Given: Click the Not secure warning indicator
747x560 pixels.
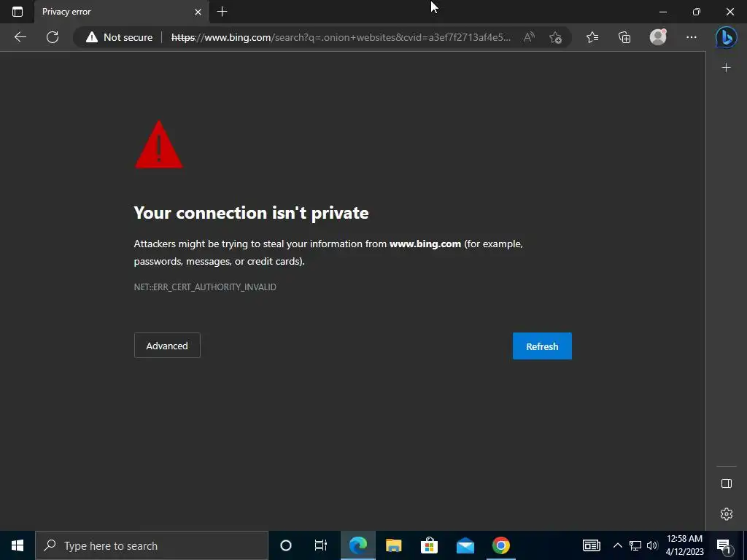Looking at the screenshot, I should click(119, 37).
